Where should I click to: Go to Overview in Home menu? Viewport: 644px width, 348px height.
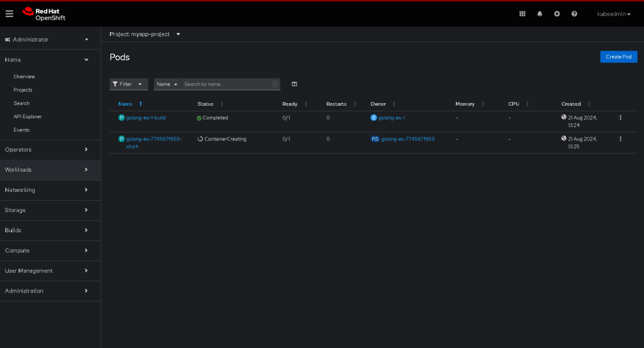click(24, 77)
